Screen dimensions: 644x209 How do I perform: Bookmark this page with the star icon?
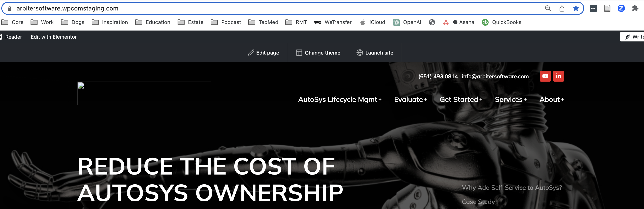point(576,8)
